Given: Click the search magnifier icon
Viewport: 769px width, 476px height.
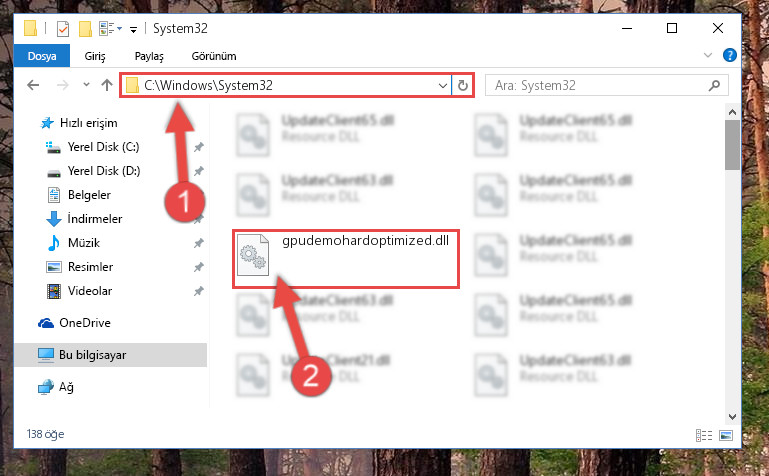Looking at the screenshot, I should [715, 86].
